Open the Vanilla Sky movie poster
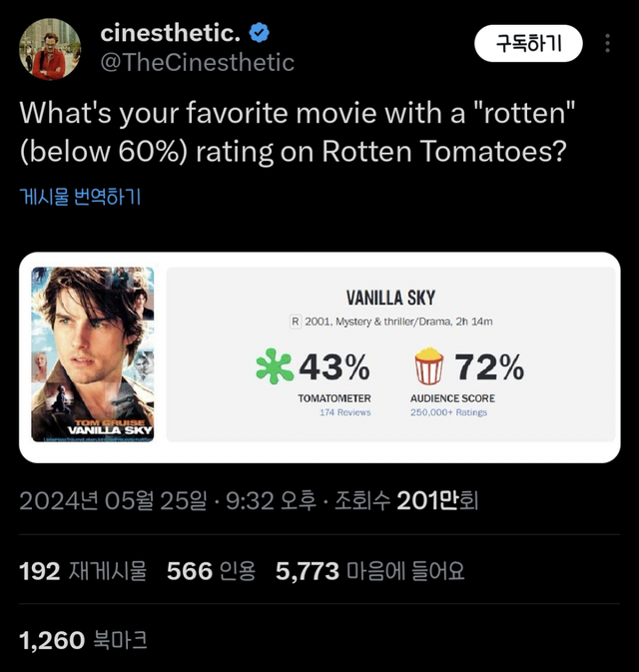This screenshot has width=639, height=672. [93, 353]
